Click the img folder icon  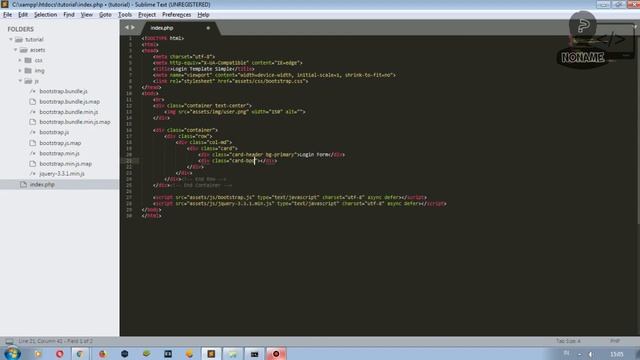click(28, 71)
